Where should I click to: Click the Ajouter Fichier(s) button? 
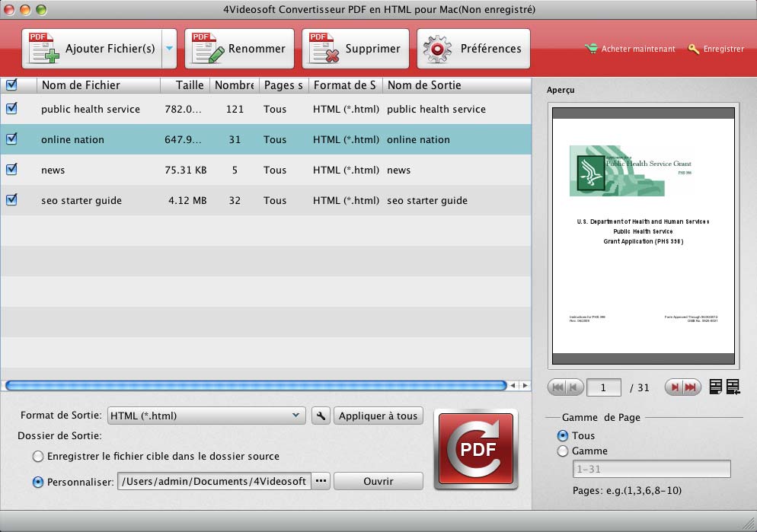coord(91,49)
